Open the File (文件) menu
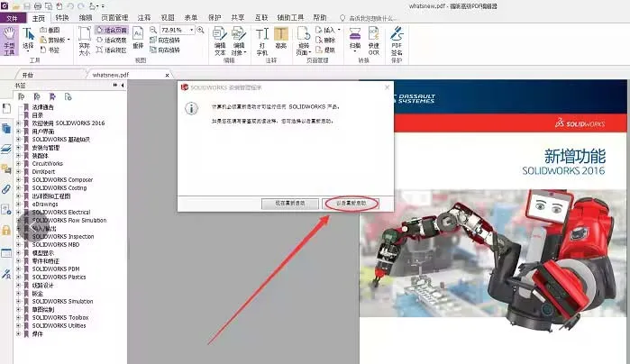 pos(12,18)
